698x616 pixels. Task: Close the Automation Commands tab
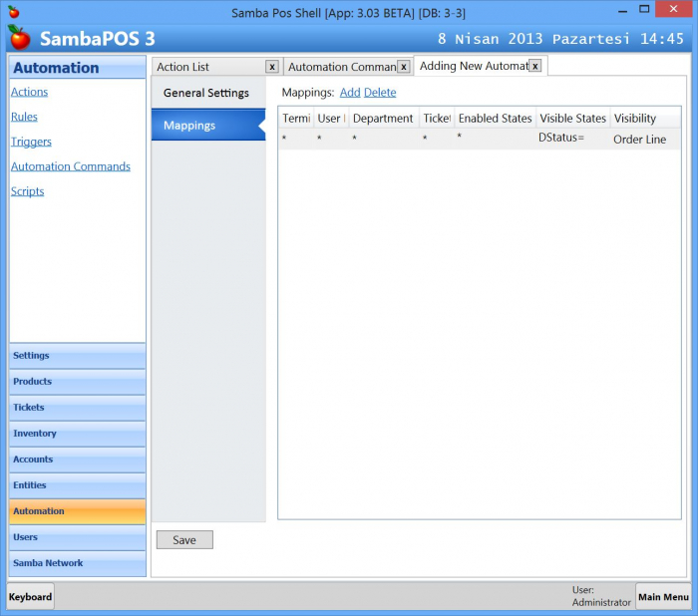[404, 67]
